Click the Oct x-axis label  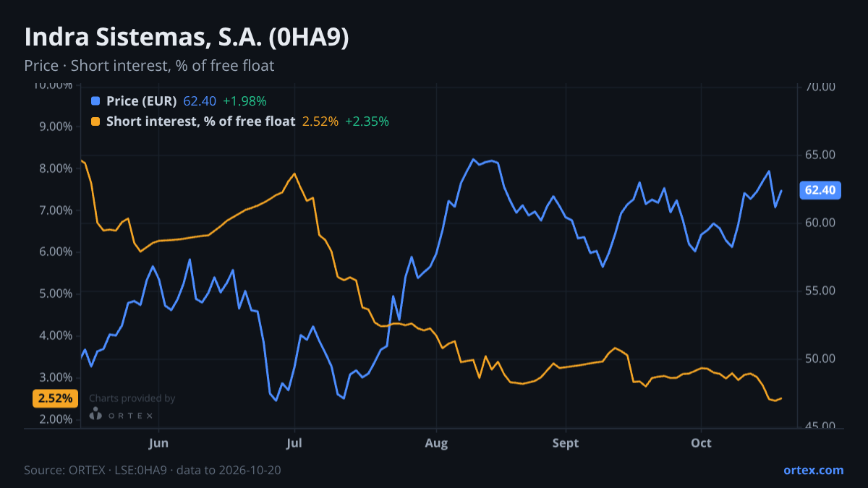click(x=701, y=442)
